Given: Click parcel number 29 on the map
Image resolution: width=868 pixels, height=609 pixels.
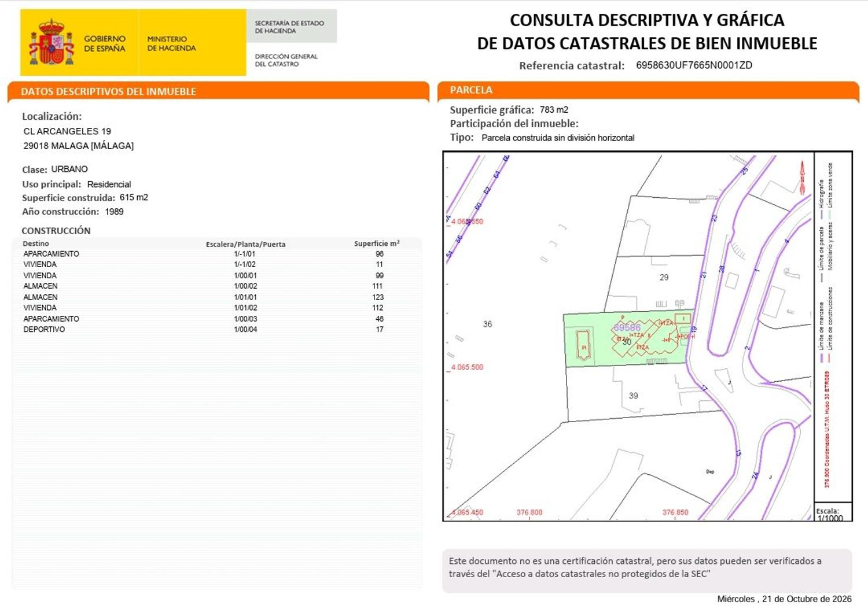Looking at the screenshot, I should tap(664, 277).
